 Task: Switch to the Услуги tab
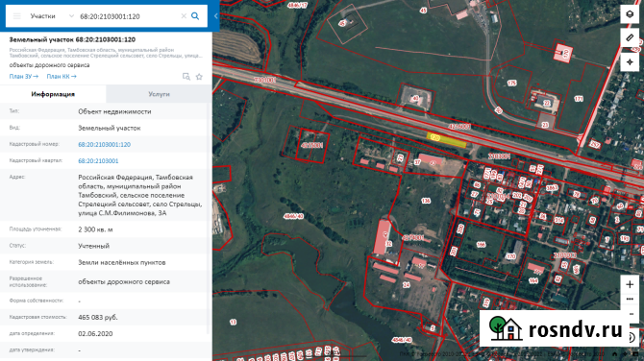click(x=159, y=94)
